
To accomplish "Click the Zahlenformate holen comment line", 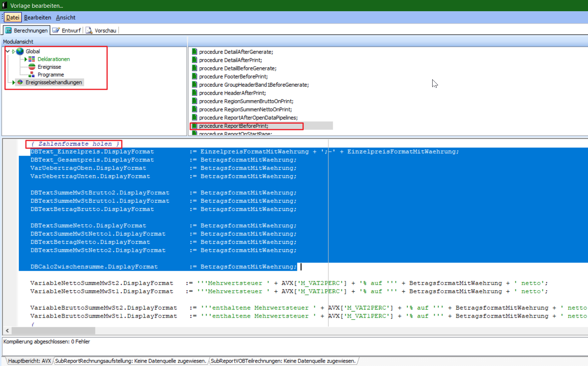I will 75,144.
